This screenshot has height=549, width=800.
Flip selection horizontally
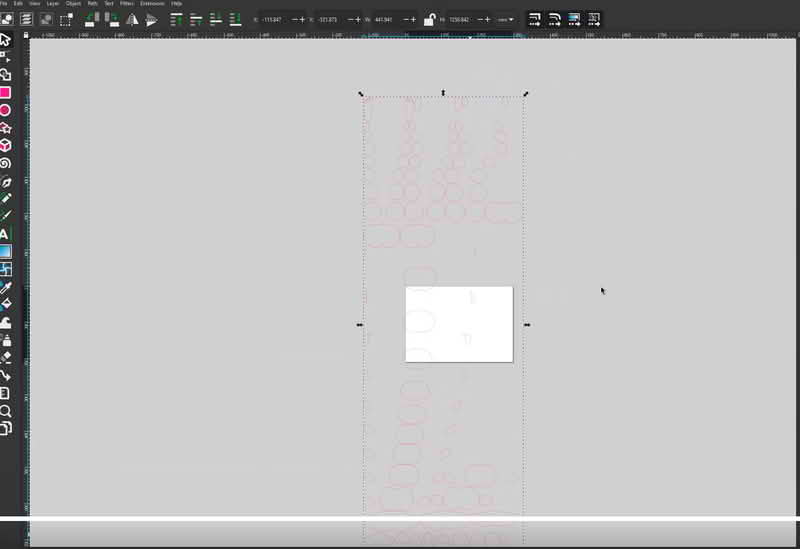click(x=132, y=19)
